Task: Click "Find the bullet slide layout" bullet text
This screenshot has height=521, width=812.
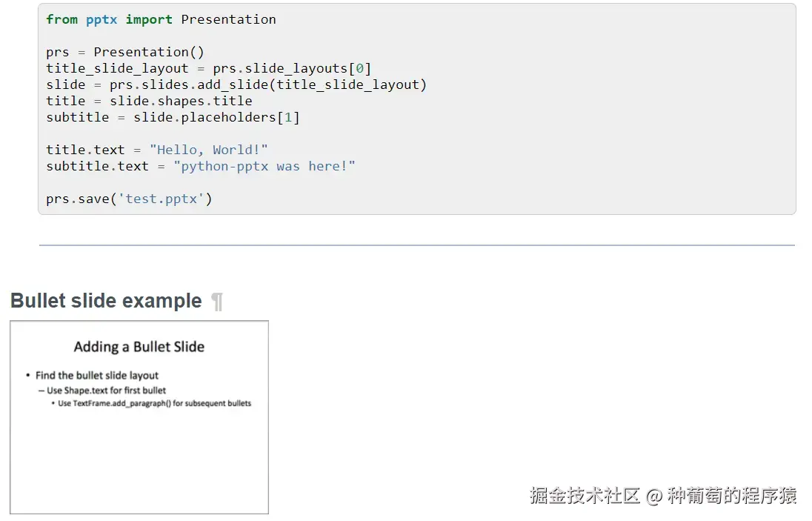Action: coord(97,376)
